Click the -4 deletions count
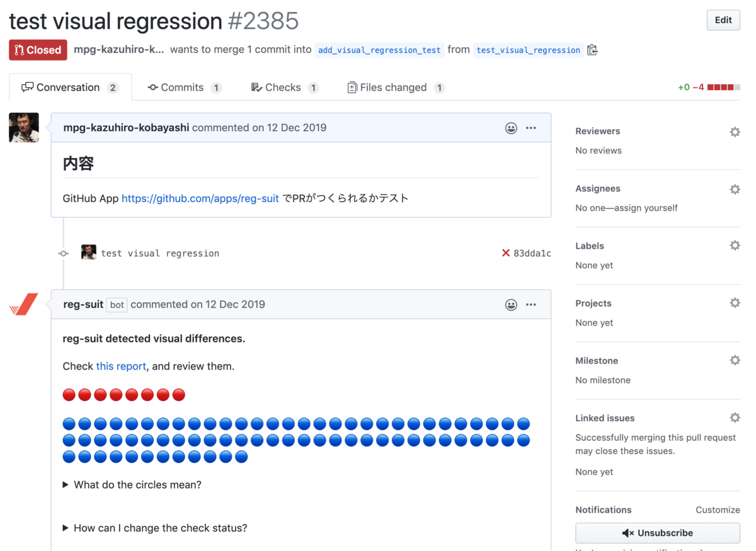Viewport: 756px width, 551px height. tap(698, 88)
